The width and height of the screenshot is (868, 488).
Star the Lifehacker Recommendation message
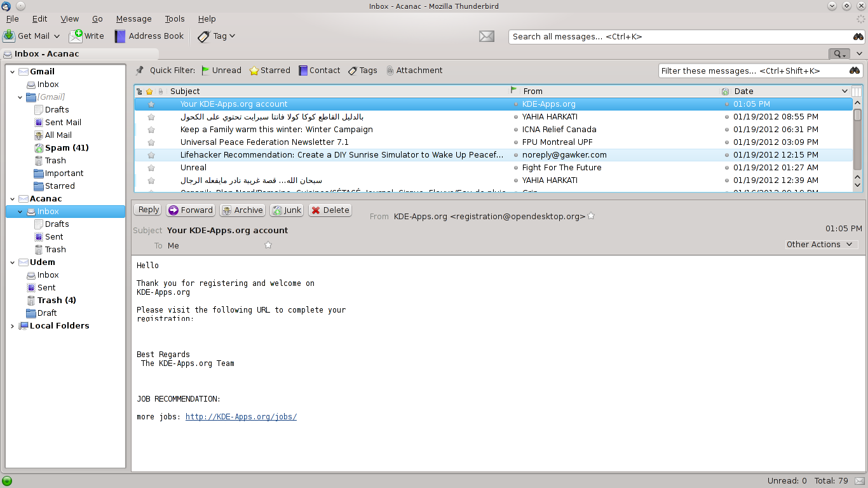pos(151,155)
